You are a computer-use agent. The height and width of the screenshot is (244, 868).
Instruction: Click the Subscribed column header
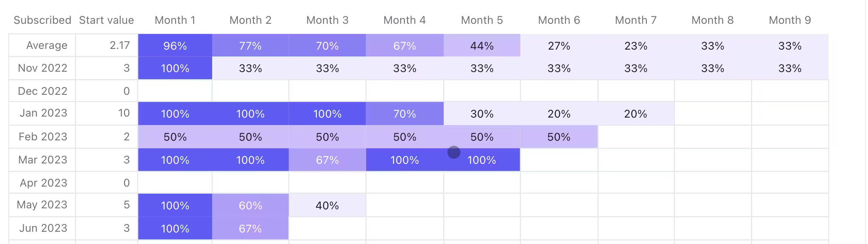click(42, 20)
